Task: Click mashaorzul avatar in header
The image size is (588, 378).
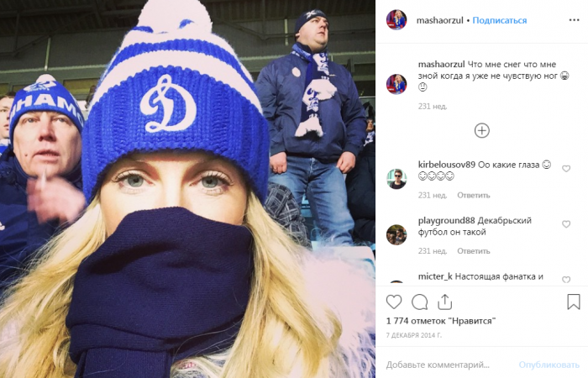Action: point(396,20)
